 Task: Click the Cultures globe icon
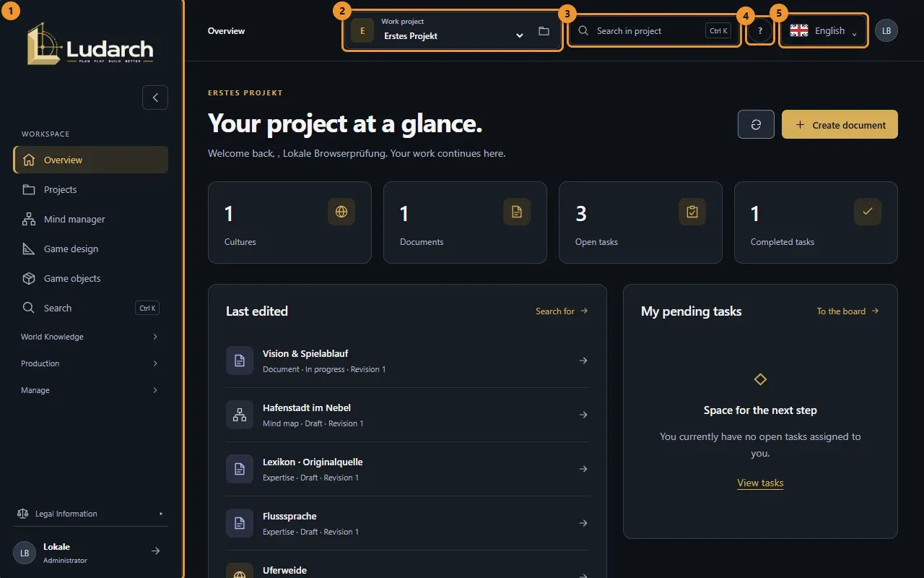click(x=341, y=212)
